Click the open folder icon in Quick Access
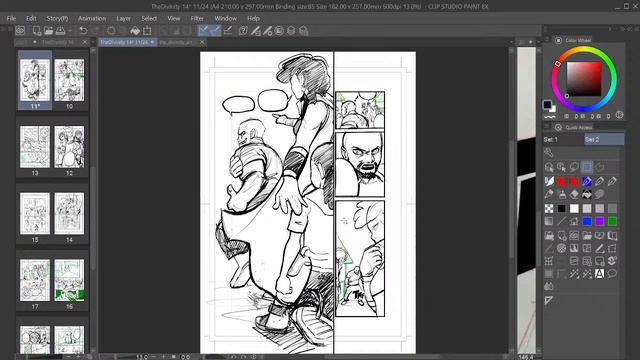 click(x=587, y=236)
